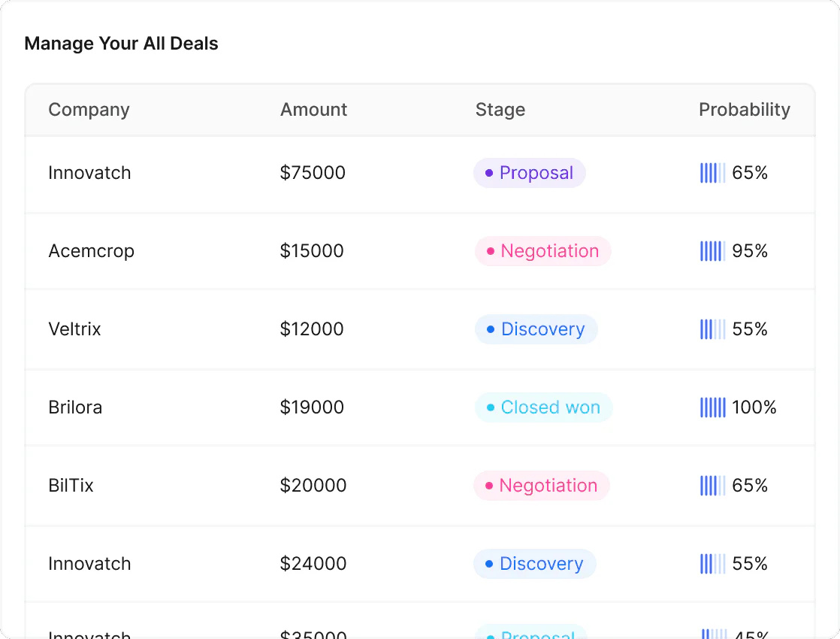Screen dimensions: 840x639
Task: Click the Discovery badge on the Veltrix row
Action: [x=536, y=329]
